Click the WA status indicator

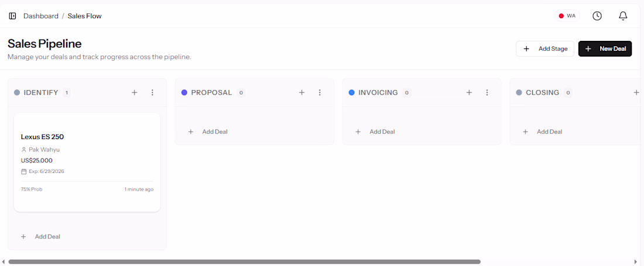click(x=567, y=16)
